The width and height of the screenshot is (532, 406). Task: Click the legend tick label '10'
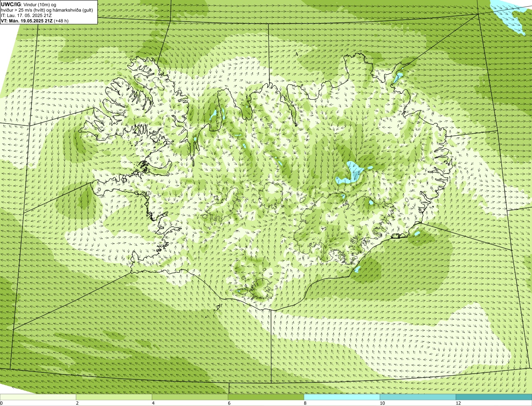point(382,403)
